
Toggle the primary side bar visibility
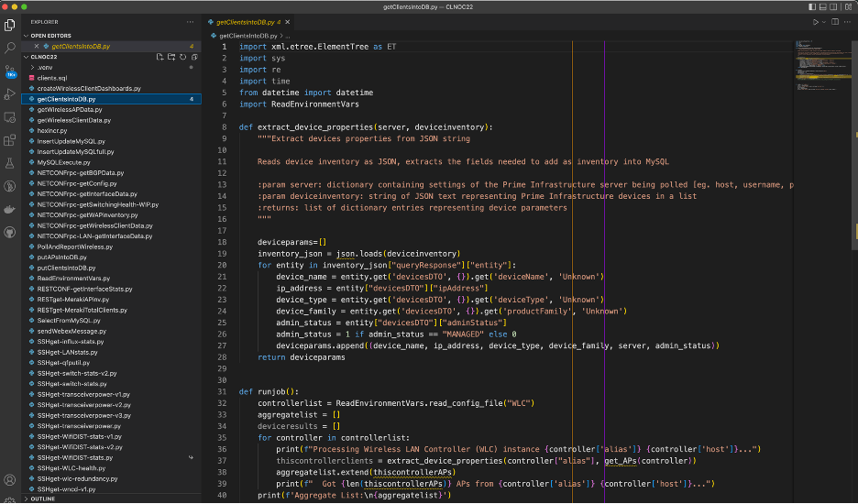pyautogui.click(x=812, y=7)
